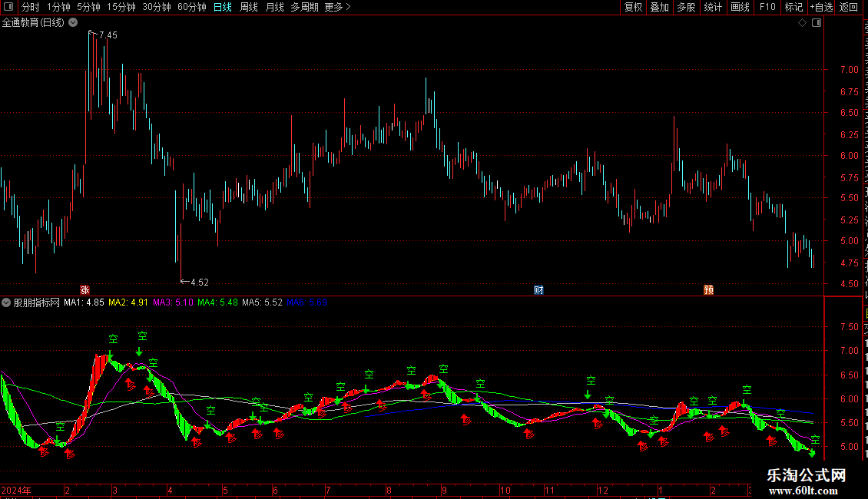Click the 5.00 main chart price label
The image size is (868, 499).
[849, 241]
